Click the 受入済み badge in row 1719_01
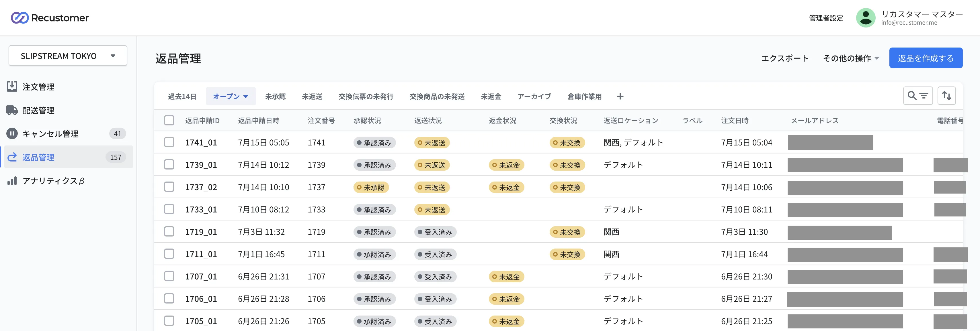This screenshot has height=331, width=980. point(435,232)
